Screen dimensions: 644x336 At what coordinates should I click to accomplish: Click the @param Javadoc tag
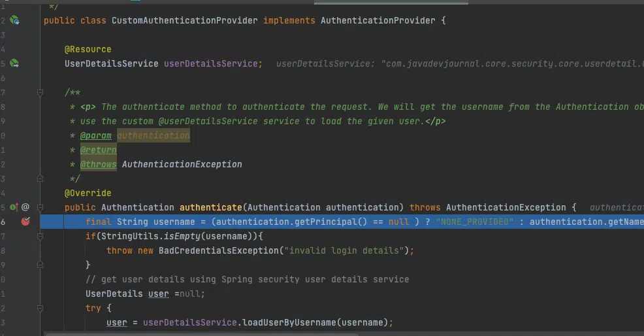(96, 136)
